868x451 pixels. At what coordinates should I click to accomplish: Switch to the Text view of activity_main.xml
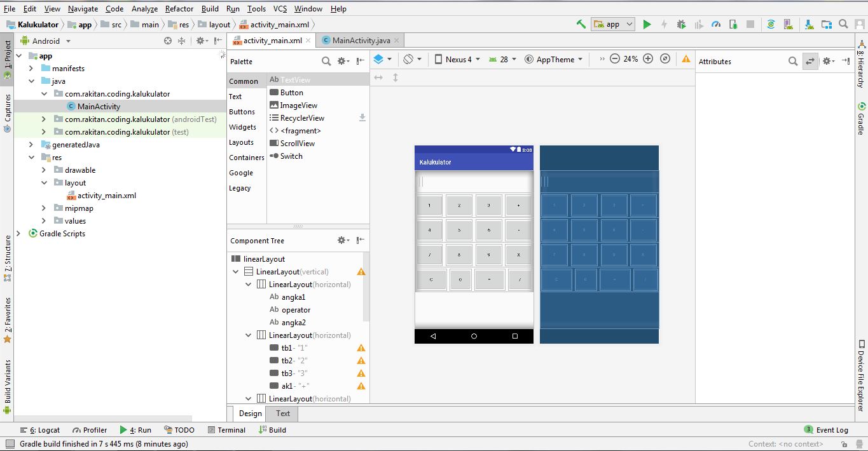[x=281, y=414]
